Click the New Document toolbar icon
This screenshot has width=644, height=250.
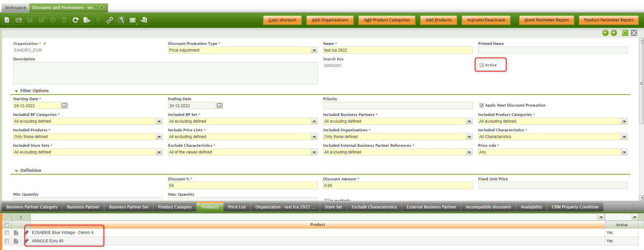coord(7,20)
